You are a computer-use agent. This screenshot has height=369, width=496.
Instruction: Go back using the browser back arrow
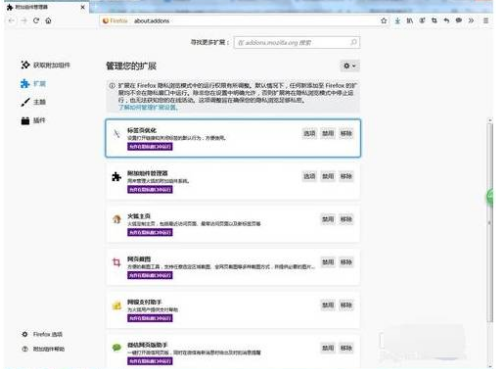[11, 21]
